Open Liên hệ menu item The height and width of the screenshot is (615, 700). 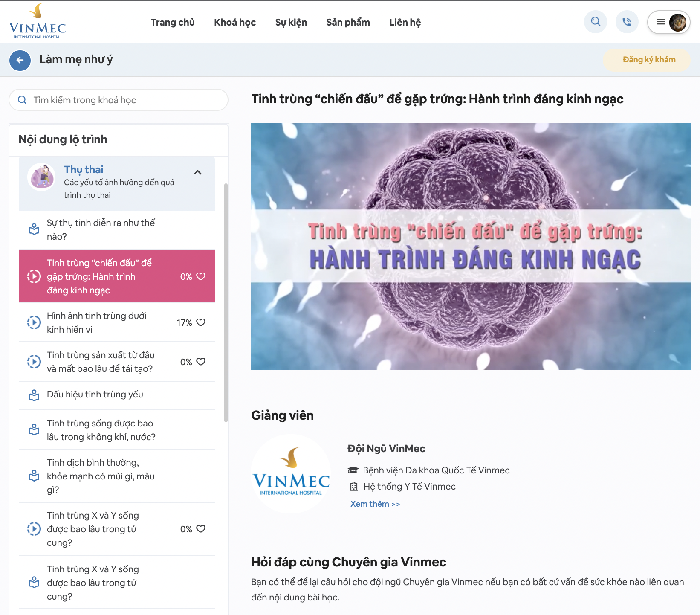(405, 22)
